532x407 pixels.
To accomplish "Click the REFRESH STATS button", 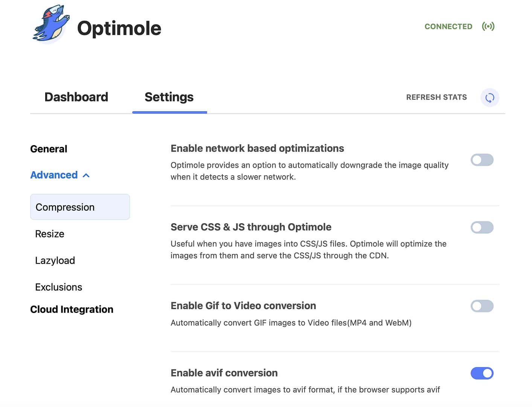I will 436,97.
